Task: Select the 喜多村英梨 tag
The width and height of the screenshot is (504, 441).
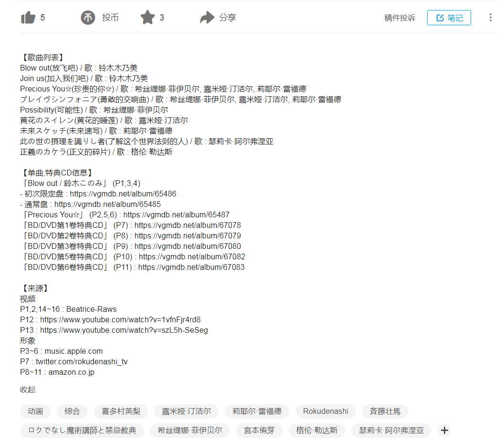Action: click(121, 411)
